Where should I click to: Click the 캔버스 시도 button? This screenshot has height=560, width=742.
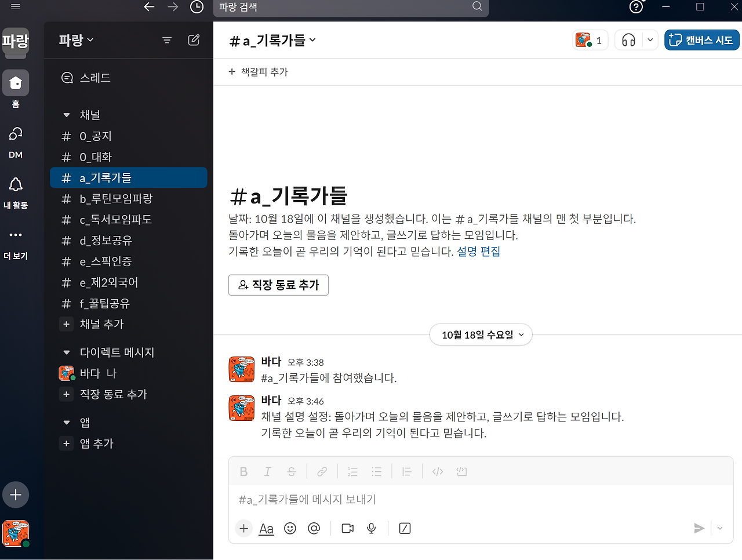(x=701, y=40)
